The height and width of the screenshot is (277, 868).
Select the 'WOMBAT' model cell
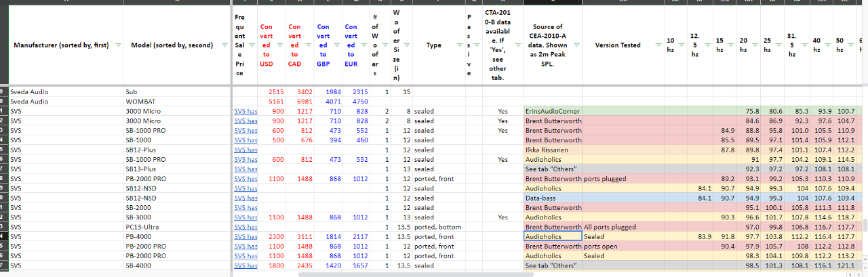click(176, 100)
